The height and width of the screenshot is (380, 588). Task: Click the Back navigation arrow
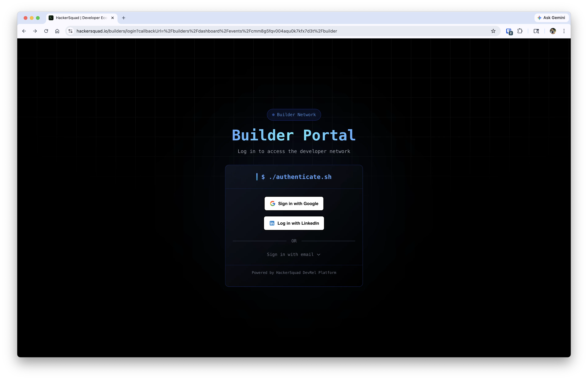24,31
